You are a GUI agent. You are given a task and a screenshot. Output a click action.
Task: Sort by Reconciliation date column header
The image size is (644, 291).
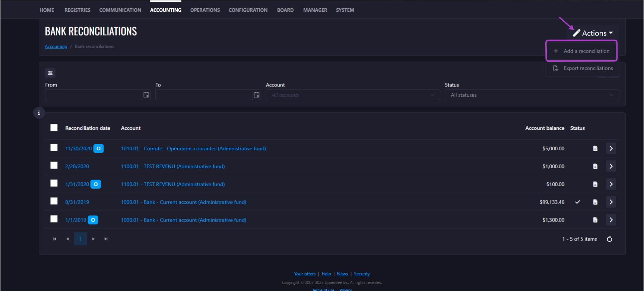[x=88, y=128]
